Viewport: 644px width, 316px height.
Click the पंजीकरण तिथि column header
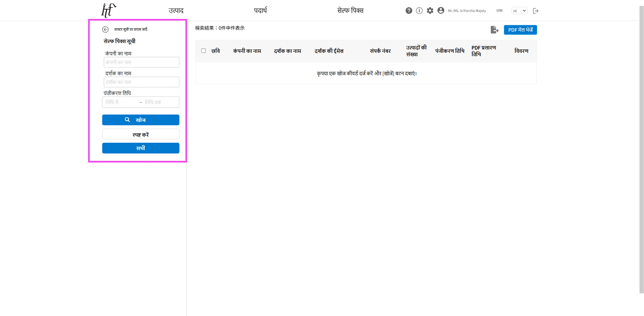tap(450, 51)
